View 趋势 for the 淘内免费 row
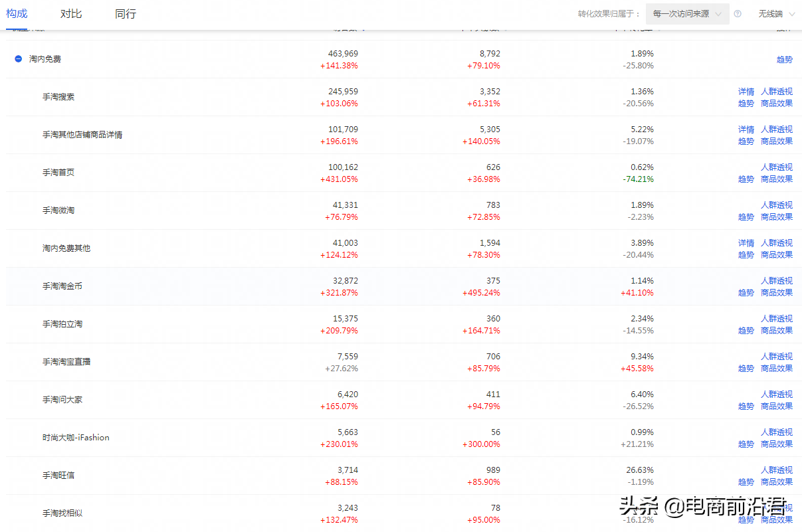The image size is (802, 532). 785,59
